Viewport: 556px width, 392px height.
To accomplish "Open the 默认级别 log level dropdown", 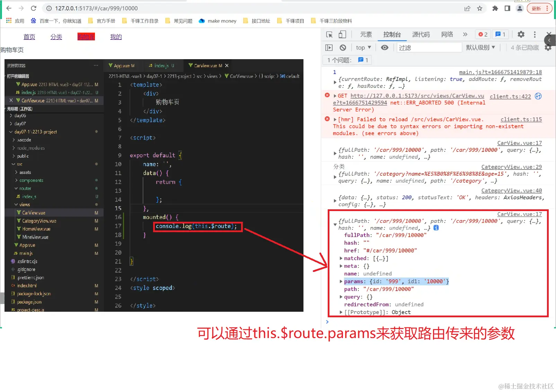I will click(x=480, y=47).
